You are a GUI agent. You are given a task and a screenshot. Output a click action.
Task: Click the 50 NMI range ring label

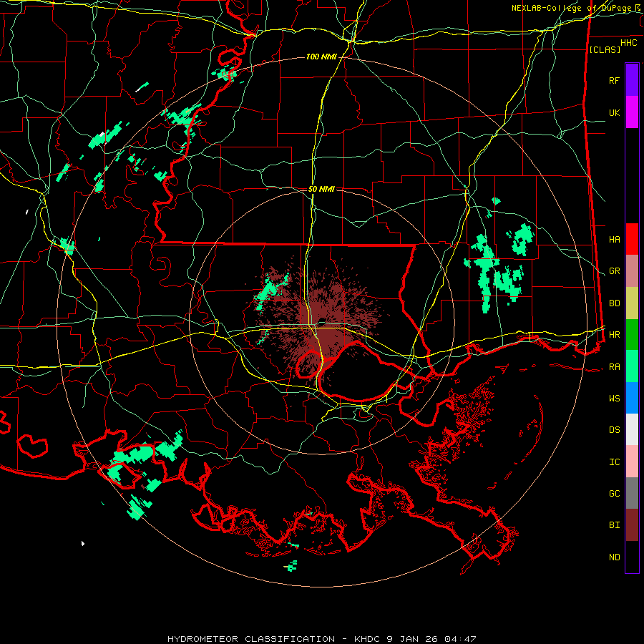point(321,189)
